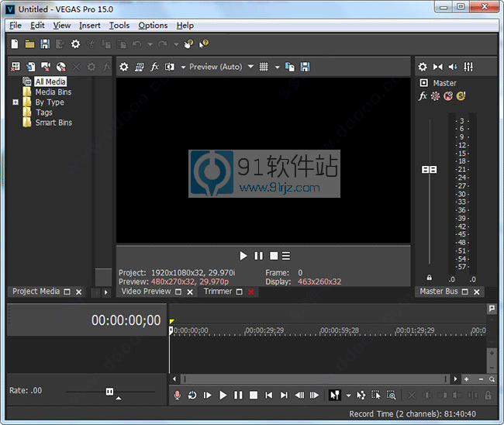Click Save icon in main toolbar
Screen dimensions: 504x425
[x=45, y=44]
